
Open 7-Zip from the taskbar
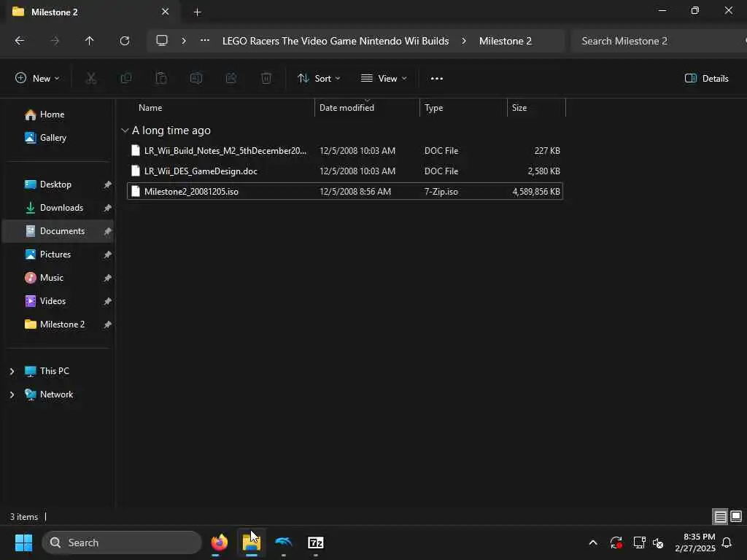315,543
